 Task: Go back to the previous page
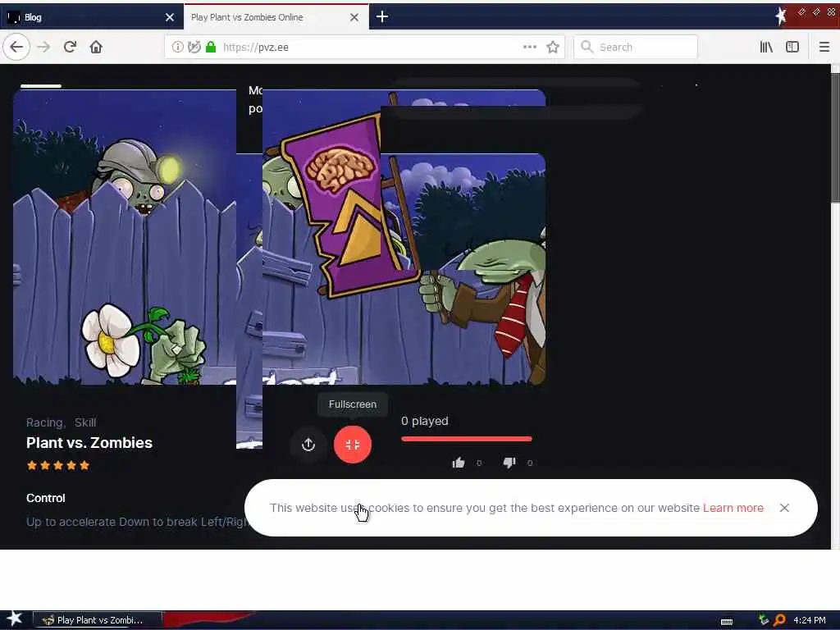click(16, 47)
